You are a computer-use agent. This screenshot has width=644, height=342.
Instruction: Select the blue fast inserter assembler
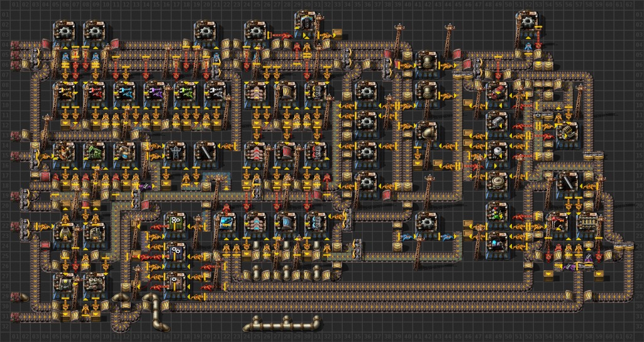125,95
